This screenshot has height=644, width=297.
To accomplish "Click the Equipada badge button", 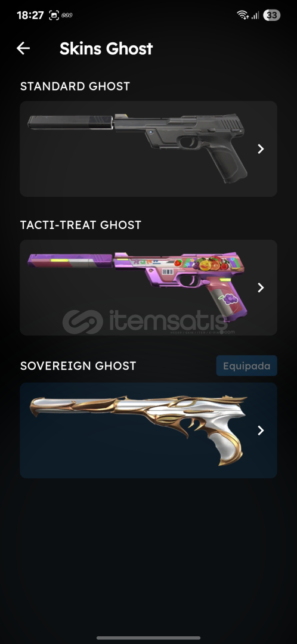I will [x=246, y=366].
